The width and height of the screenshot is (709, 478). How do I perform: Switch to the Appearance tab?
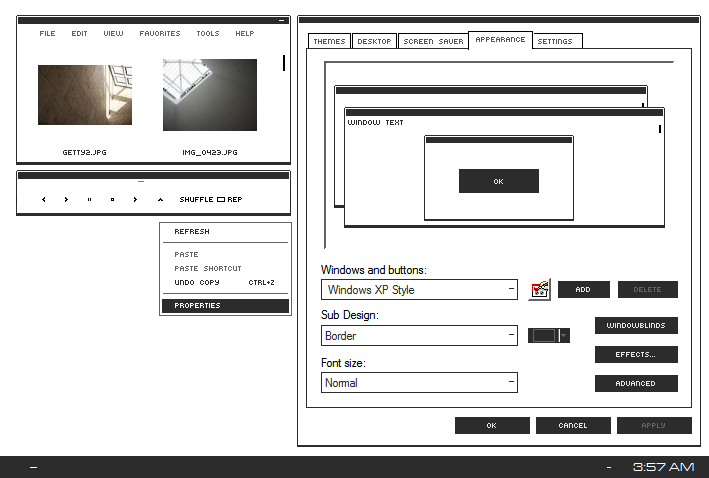click(501, 40)
